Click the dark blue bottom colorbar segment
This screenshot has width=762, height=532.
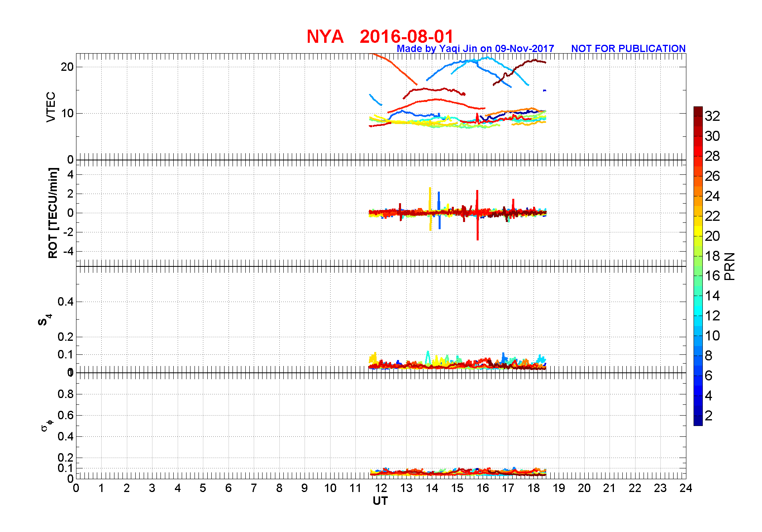(698, 421)
